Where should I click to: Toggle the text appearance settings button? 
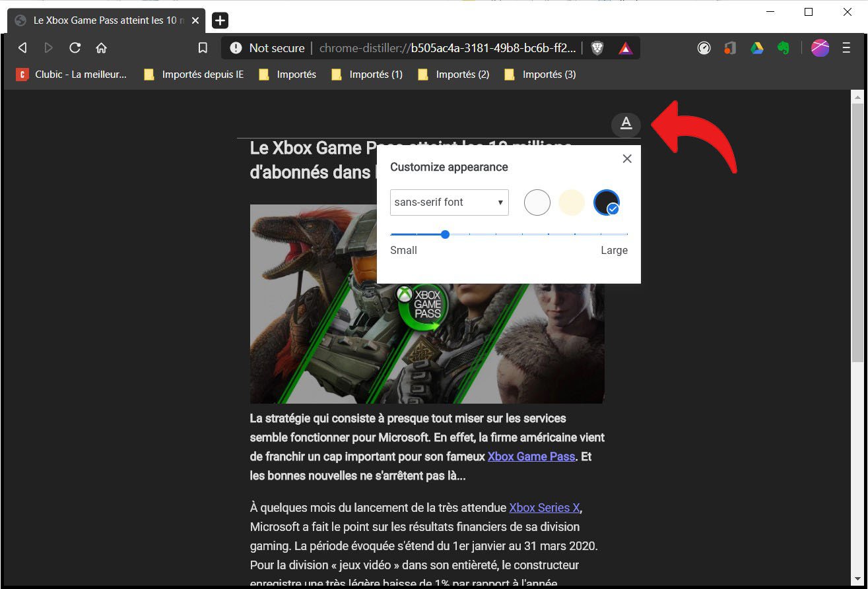(x=626, y=123)
